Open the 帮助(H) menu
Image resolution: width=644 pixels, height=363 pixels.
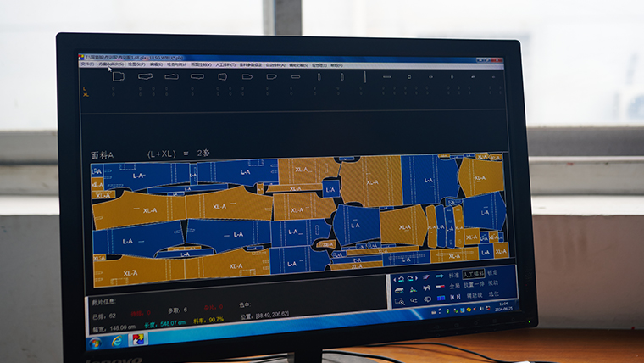pyautogui.click(x=336, y=65)
